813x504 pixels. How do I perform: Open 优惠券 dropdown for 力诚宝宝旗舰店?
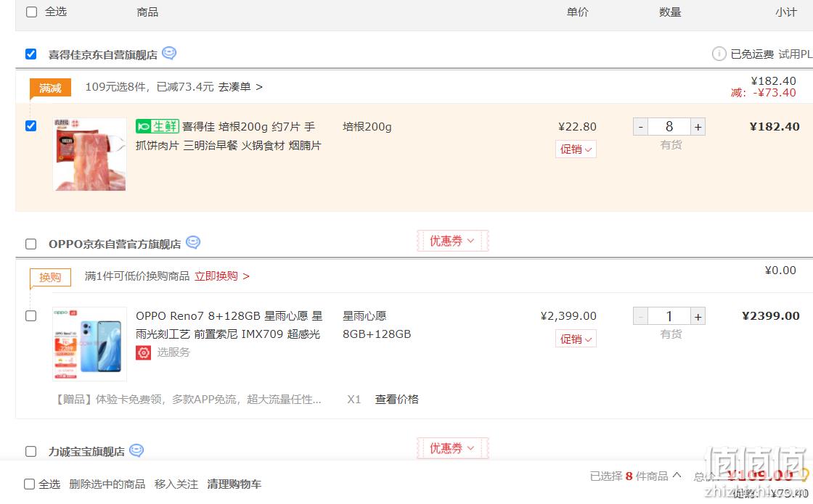click(452, 448)
